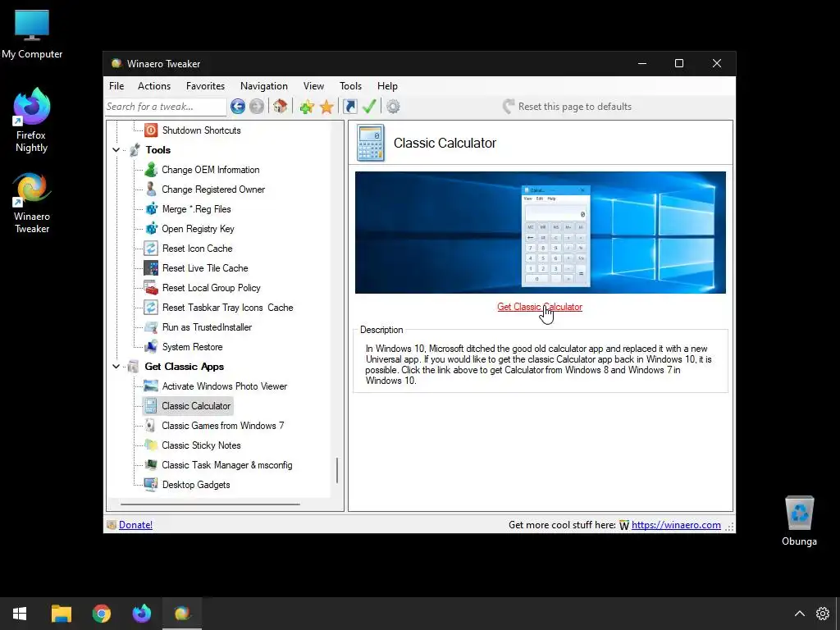Click the Search for a tweak field

166,107
